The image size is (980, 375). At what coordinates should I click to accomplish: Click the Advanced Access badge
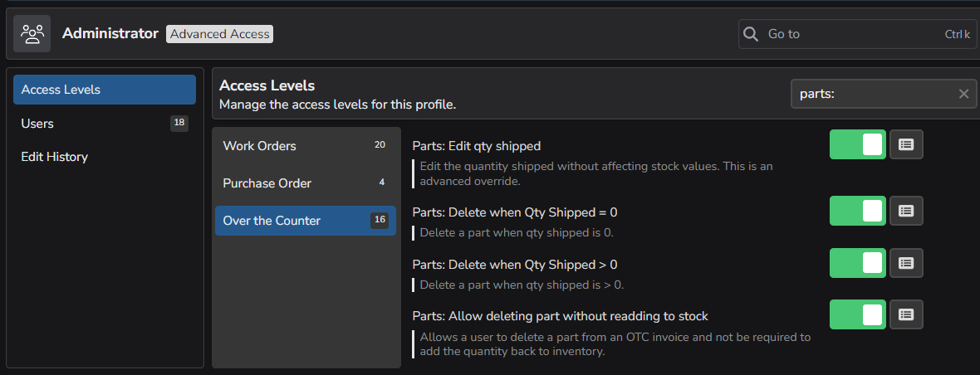point(219,34)
